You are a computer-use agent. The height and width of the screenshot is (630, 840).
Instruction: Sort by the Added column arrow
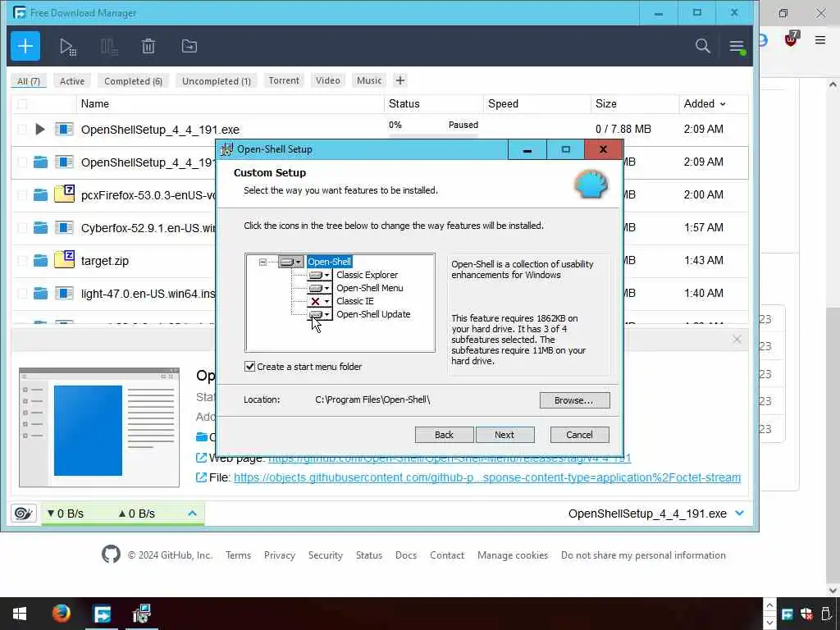point(723,104)
